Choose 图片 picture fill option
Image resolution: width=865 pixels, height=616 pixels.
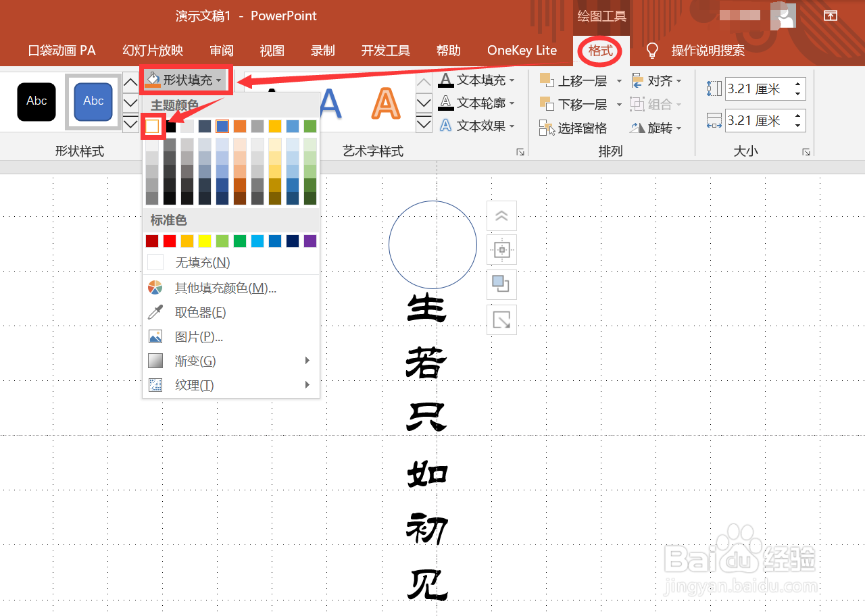point(231,337)
